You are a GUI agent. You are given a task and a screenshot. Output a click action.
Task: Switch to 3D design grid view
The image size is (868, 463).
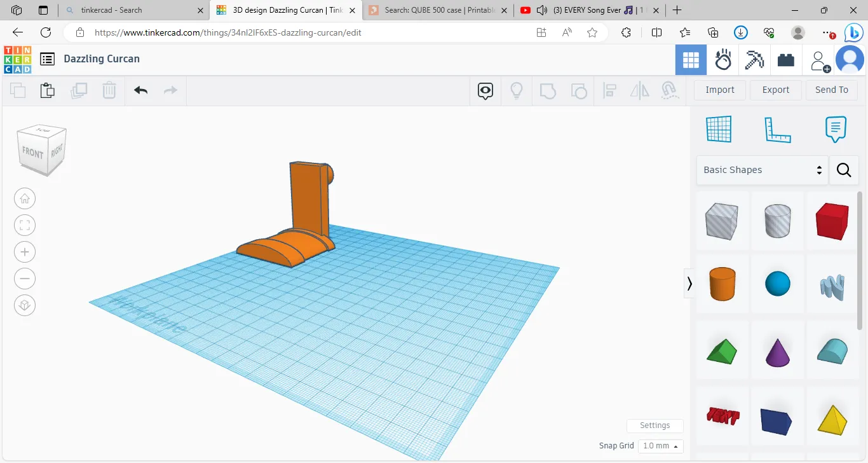point(691,60)
